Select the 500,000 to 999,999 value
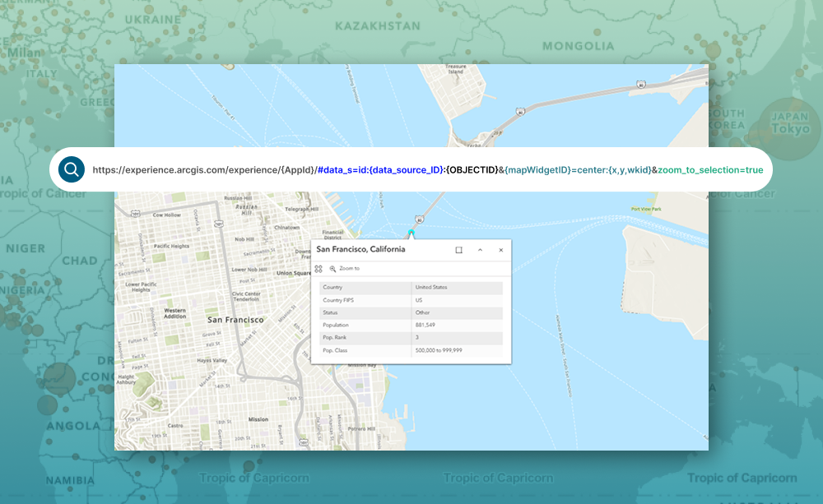Viewport: 823px width, 504px height. click(439, 350)
